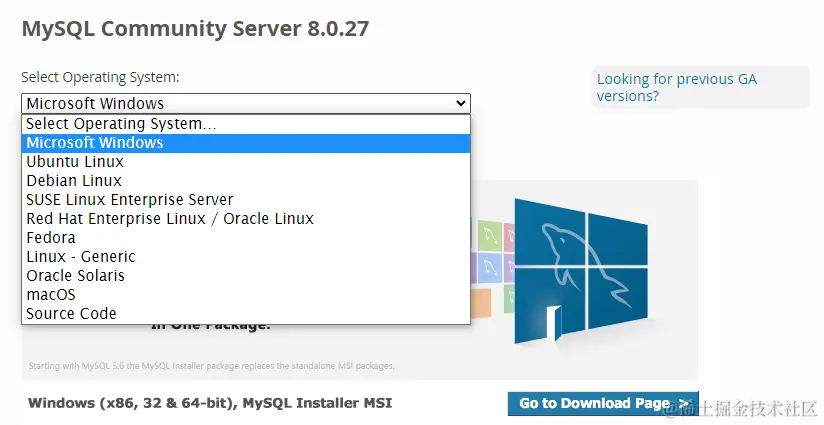This screenshot has height=425, width=824.
Task: Select Fedora from the list
Action: (x=246, y=237)
